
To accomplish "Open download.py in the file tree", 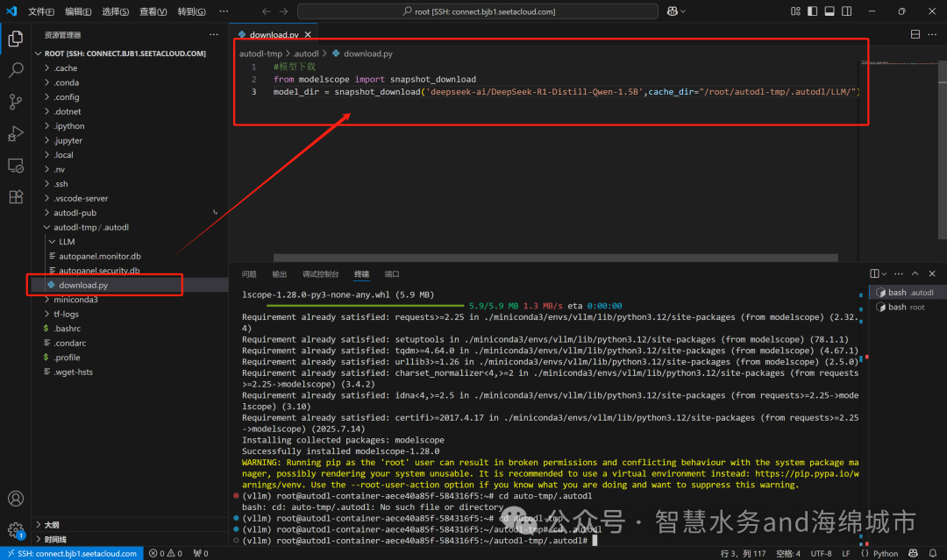I will coord(130,285).
